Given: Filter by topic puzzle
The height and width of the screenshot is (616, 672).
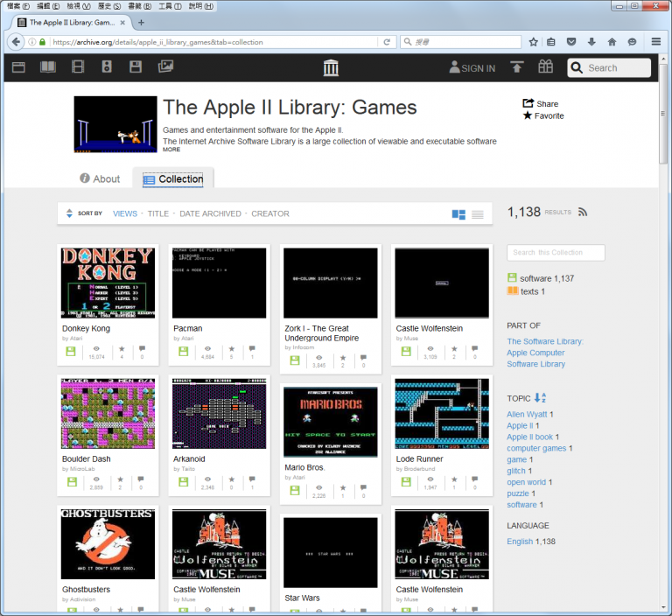Looking at the screenshot, I should click(x=518, y=493).
